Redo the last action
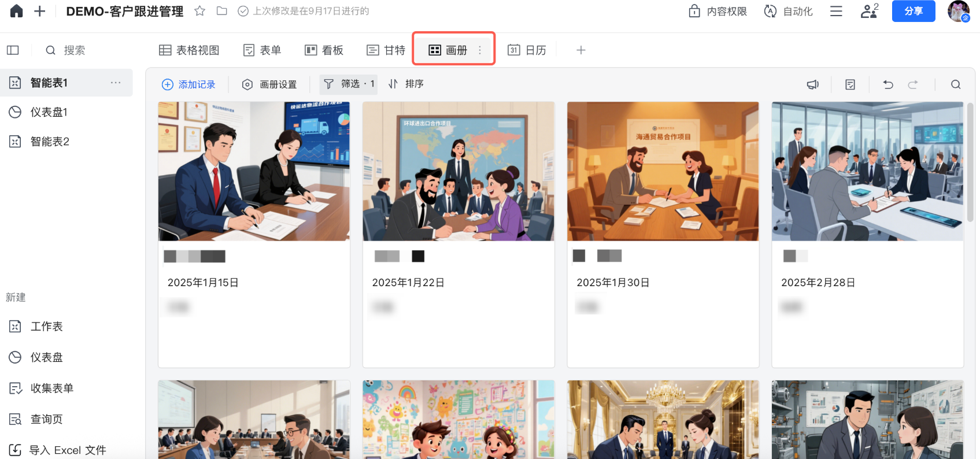Screen dimensions: 980x459 [913, 84]
